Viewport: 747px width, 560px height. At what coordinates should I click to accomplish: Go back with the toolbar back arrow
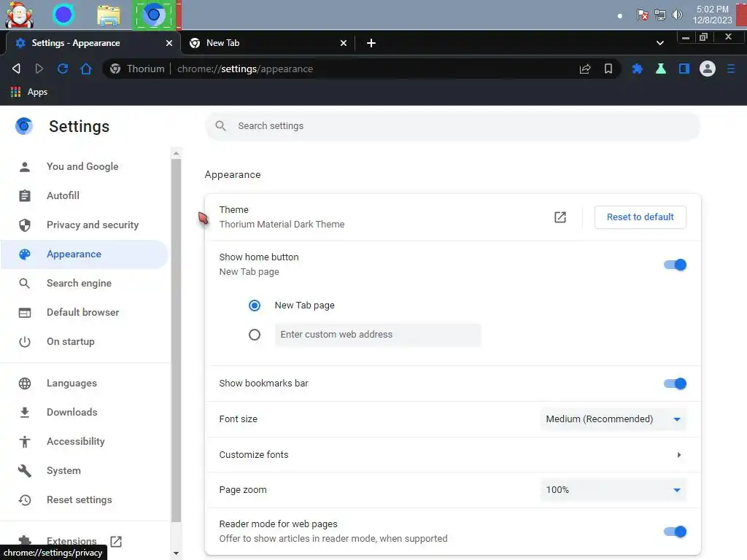[16, 69]
